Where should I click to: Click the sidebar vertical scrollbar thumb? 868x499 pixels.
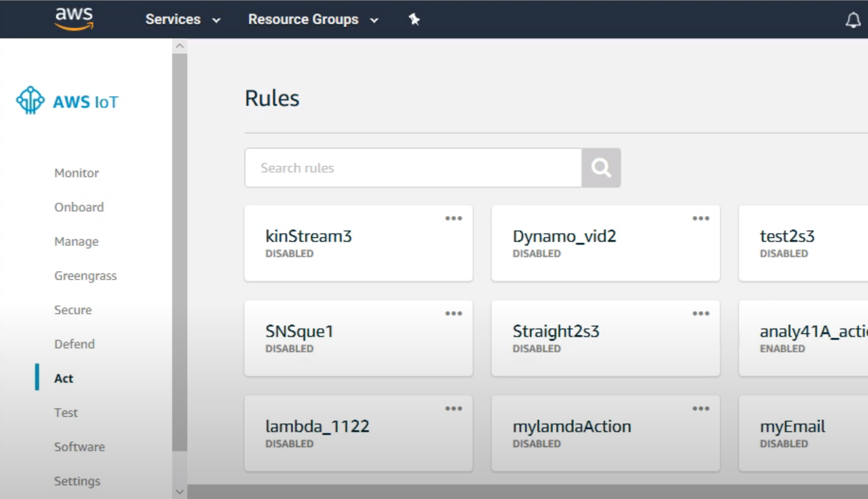(179, 252)
